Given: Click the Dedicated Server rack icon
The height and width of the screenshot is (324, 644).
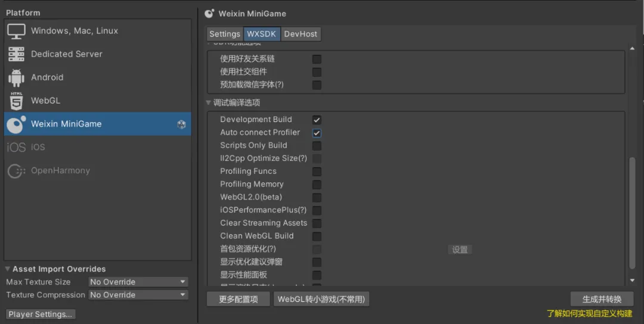Looking at the screenshot, I should coord(17,54).
